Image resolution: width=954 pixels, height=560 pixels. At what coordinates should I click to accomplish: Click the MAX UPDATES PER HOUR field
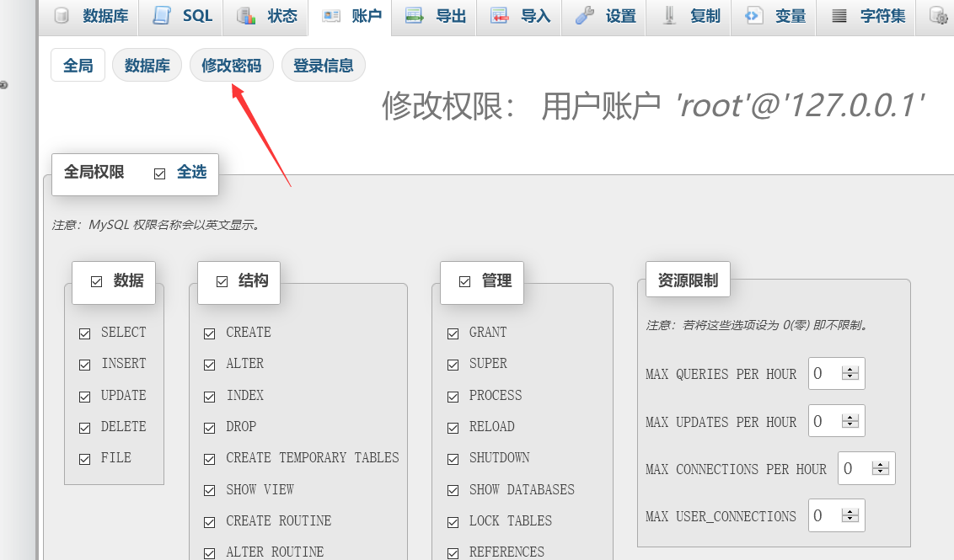tap(837, 421)
